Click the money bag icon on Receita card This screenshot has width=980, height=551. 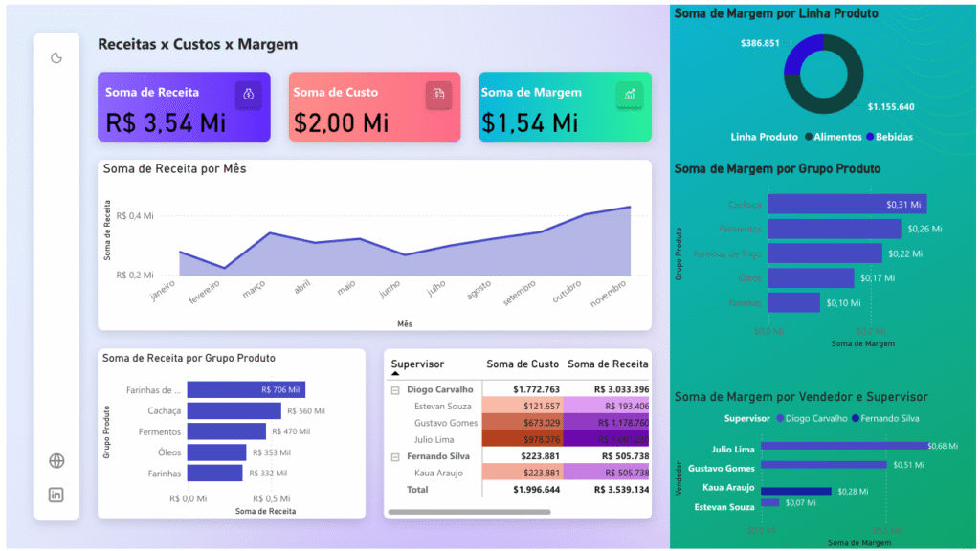248,94
